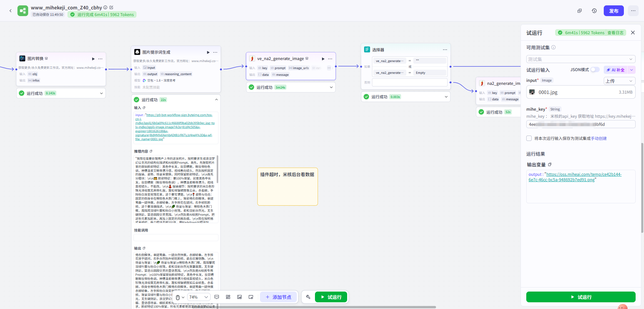Screen dimensions: 644x309
Task: Click the back arrow in the header
Action: (x=10, y=11)
